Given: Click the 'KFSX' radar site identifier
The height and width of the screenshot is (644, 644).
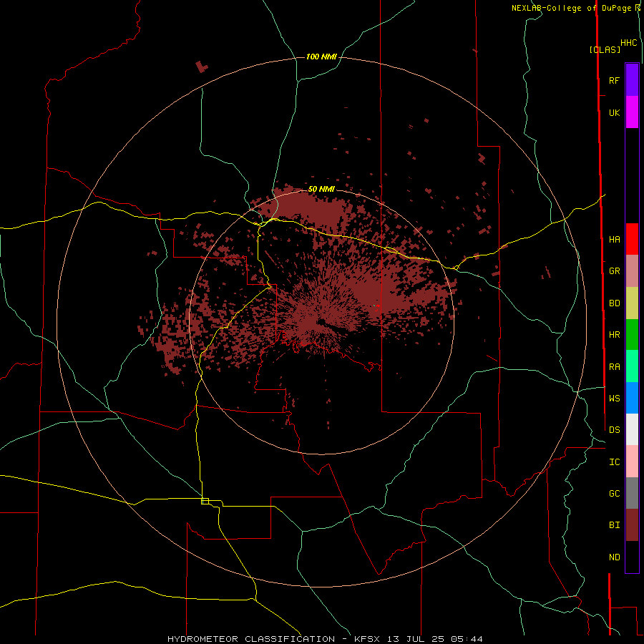Looking at the screenshot, I should coord(367,639).
